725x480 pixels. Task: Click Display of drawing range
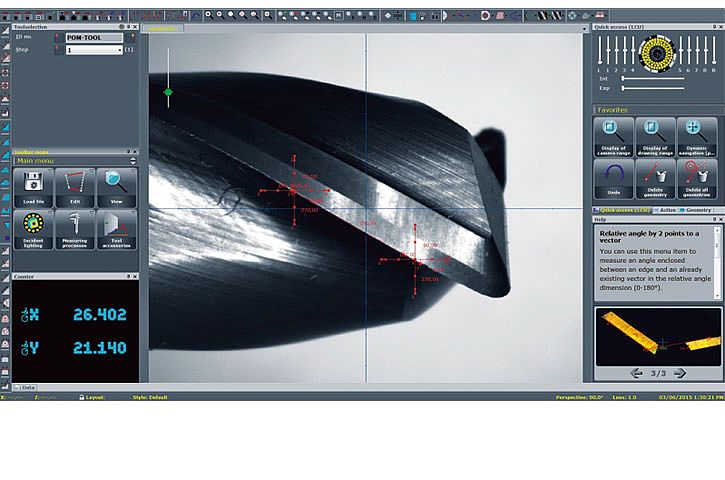tap(655, 137)
